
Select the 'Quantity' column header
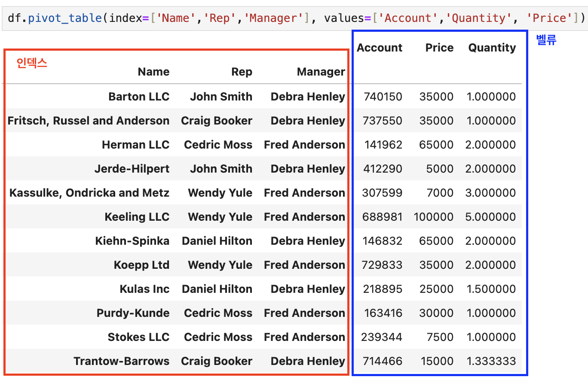(492, 48)
